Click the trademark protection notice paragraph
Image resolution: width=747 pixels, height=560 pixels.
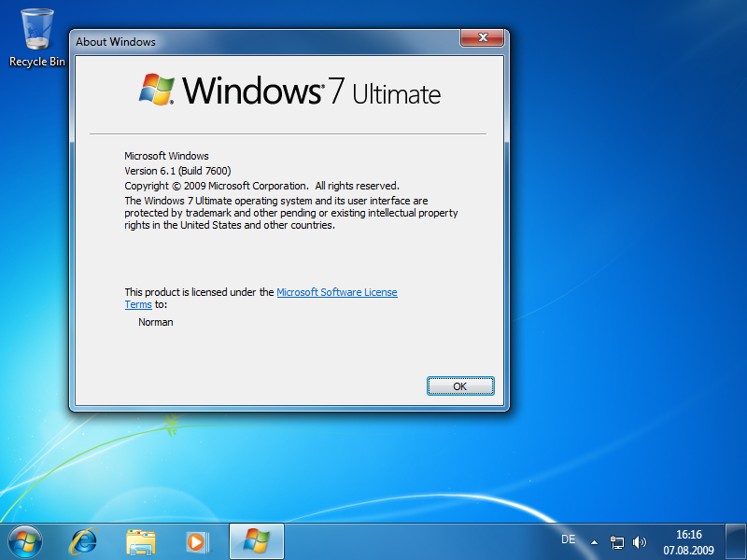tap(289, 213)
